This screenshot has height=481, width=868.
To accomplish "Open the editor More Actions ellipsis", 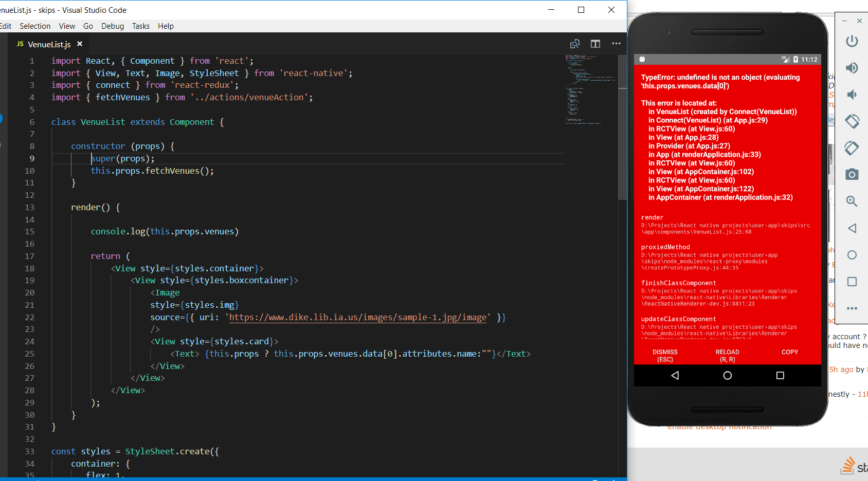I will pyautogui.click(x=616, y=44).
